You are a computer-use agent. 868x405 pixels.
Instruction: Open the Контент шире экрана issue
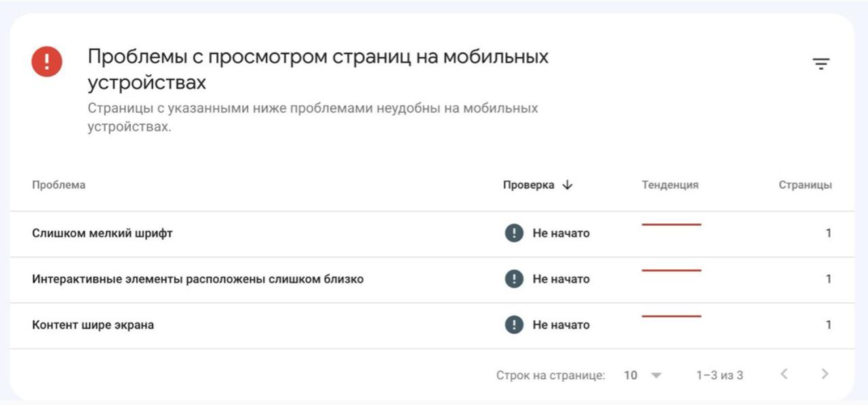(x=93, y=325)
